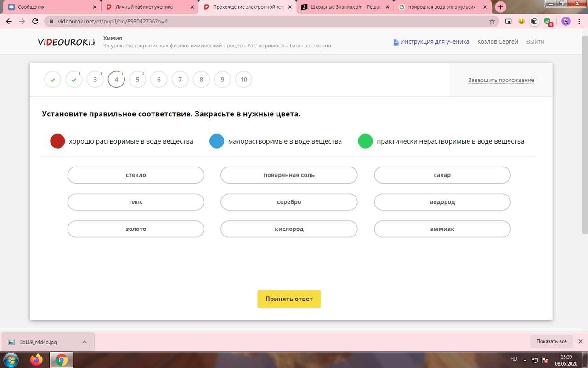
Task: Open the green shield adblock extension
Action: [548, 21]
